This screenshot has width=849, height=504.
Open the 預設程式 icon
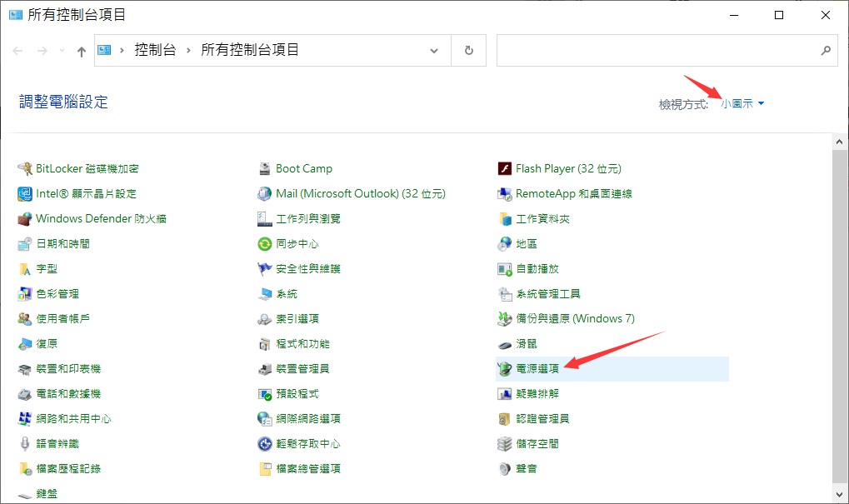pos(265,393)
